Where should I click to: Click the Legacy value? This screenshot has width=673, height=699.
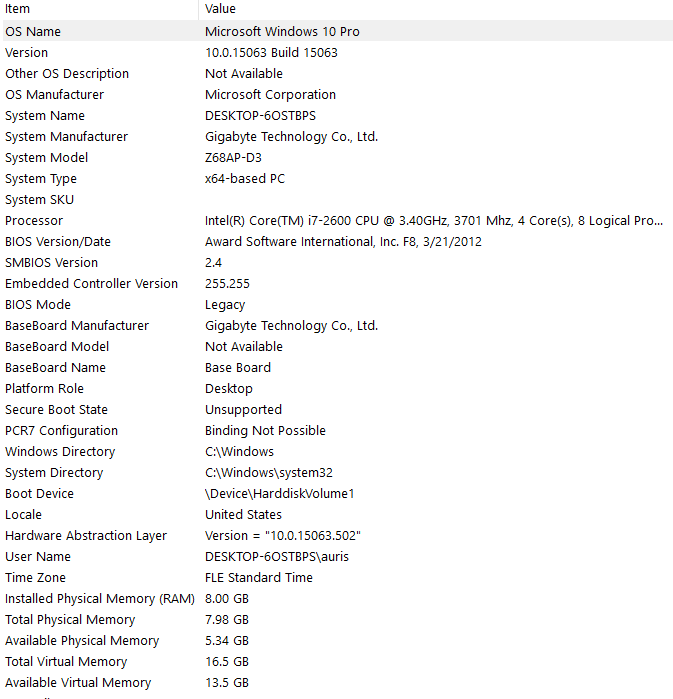tap(225, 305)
